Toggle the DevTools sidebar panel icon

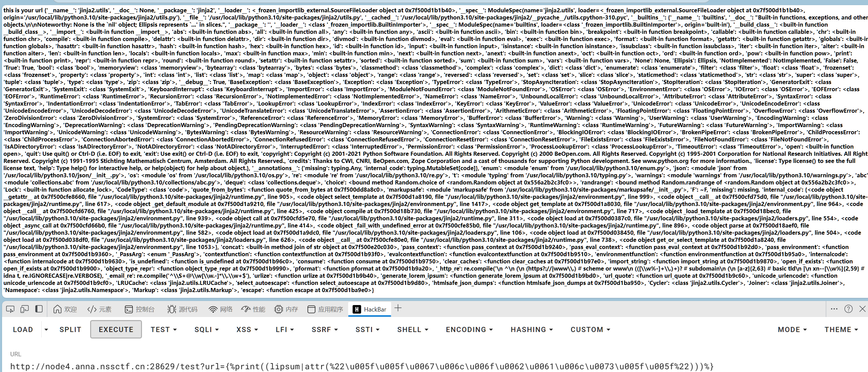[x=39, y=309]
